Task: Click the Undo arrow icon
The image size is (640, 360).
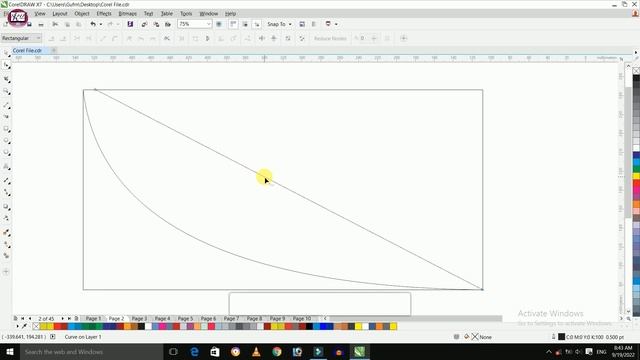Action: click(93, 24)
